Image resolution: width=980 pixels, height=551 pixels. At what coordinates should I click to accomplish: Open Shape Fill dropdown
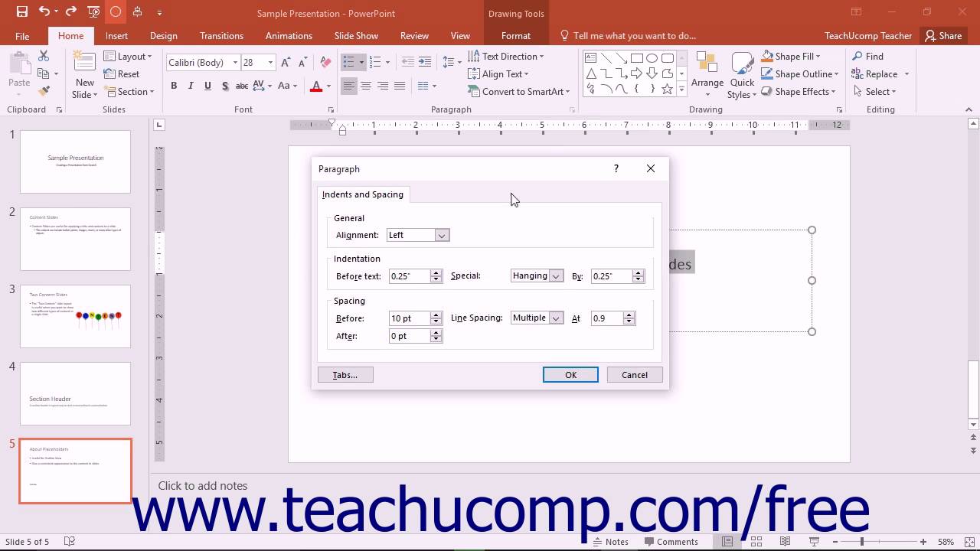[x=790, y=56]
